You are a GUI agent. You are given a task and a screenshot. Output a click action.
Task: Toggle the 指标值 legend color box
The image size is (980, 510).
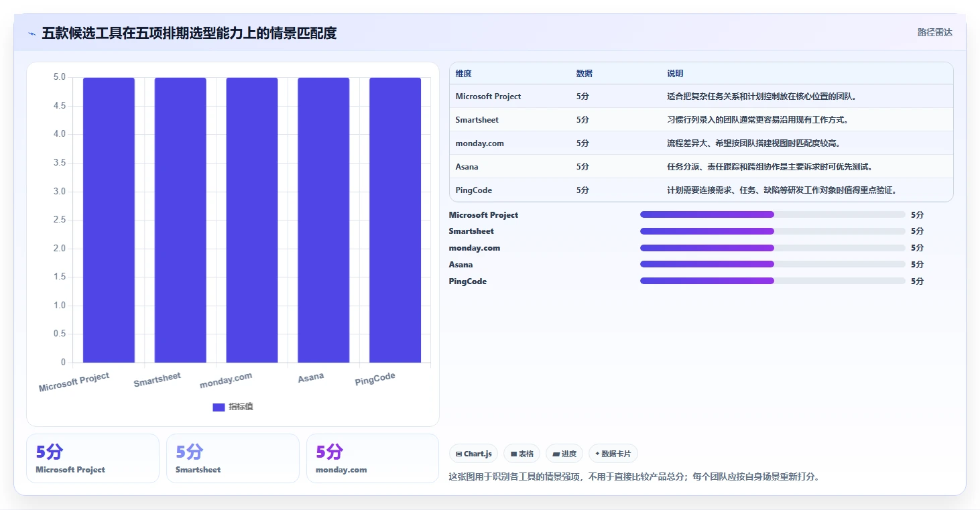click(219, 407)
